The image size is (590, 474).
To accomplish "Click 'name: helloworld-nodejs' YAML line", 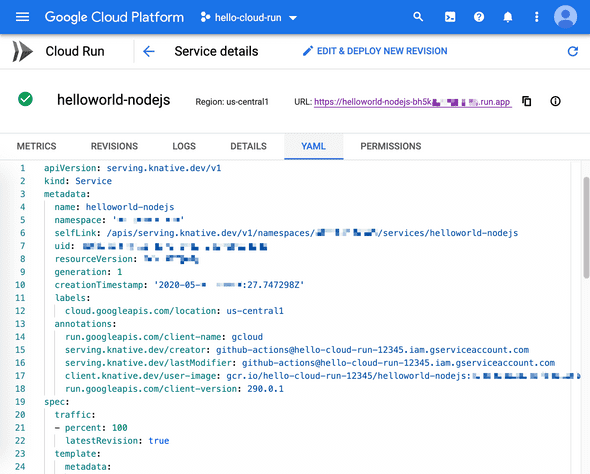I will click(x=114, y=207).
